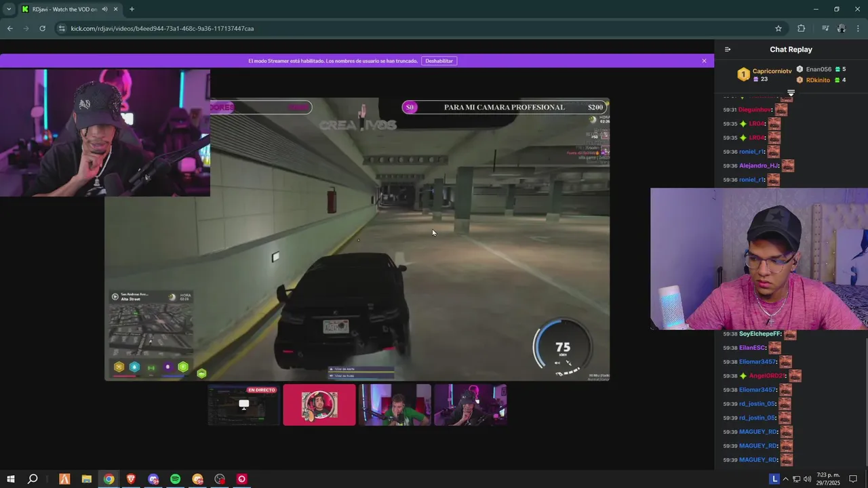The width and height of the screenshot is (868, 488).
Task: View site information icon in address bar
Action: [x=62, y=28]
